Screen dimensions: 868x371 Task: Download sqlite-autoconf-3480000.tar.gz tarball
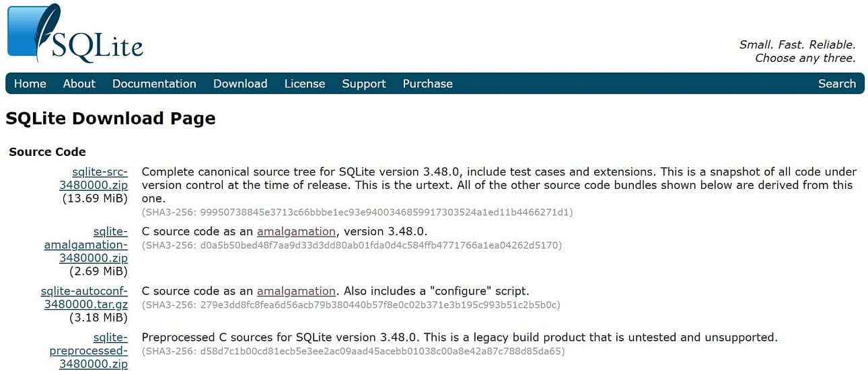point(84,298)
